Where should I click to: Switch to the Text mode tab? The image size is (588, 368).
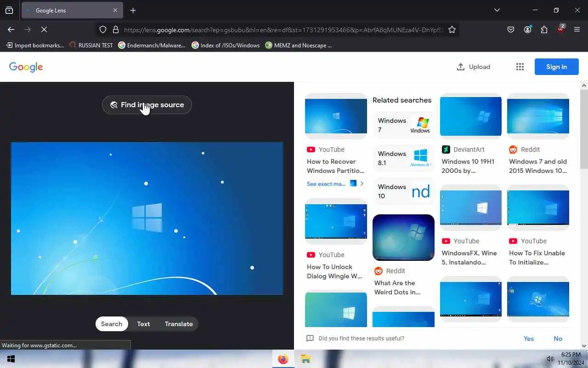(x=143, y=324)
